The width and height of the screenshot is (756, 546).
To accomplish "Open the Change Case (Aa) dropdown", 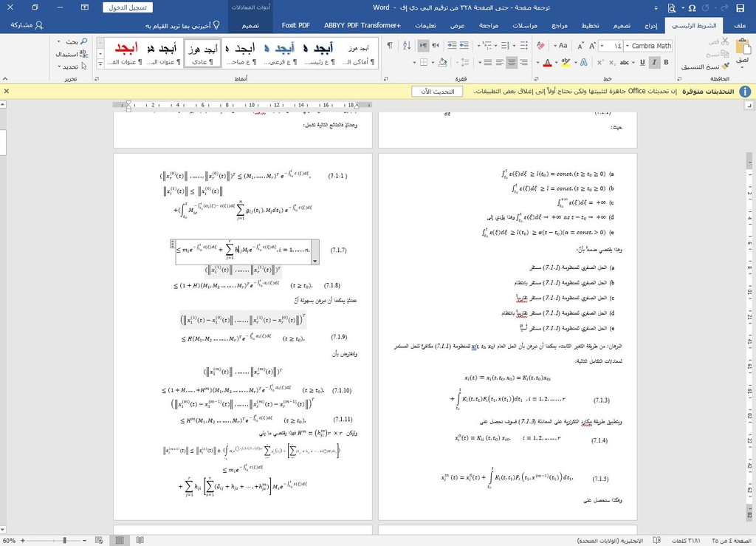I will coord(560,46).
